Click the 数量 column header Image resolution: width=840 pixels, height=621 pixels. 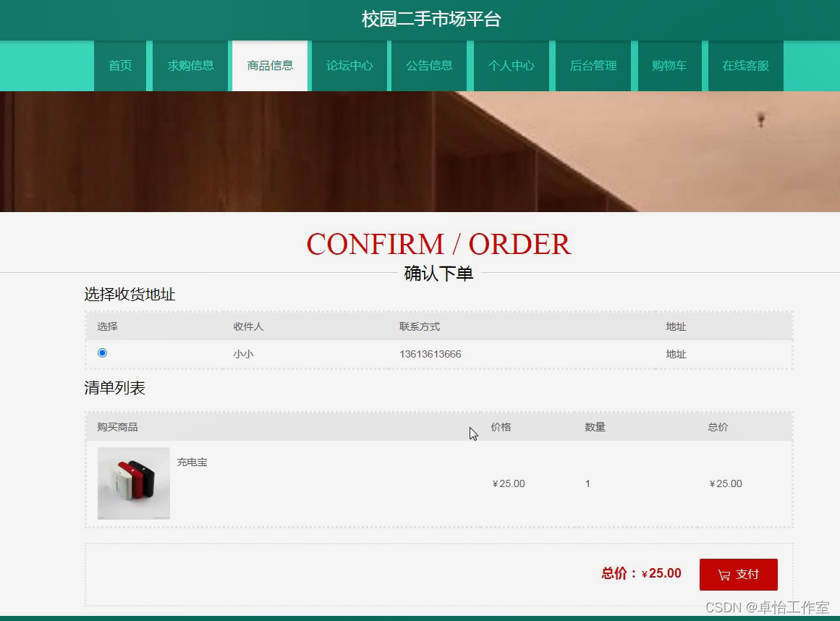[x=595, y=427]
